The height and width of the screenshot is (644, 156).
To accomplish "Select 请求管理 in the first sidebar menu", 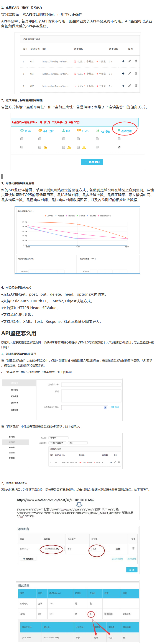I will point(15,390).
